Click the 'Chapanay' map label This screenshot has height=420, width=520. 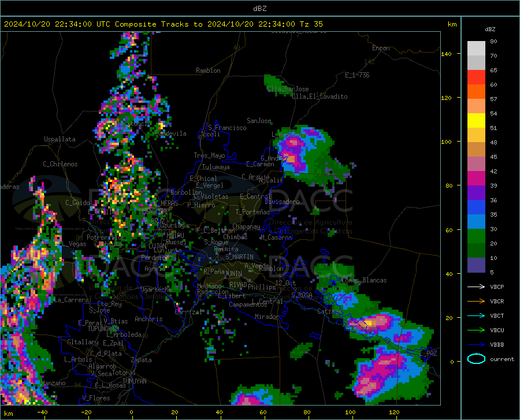(x=246, y=226)
